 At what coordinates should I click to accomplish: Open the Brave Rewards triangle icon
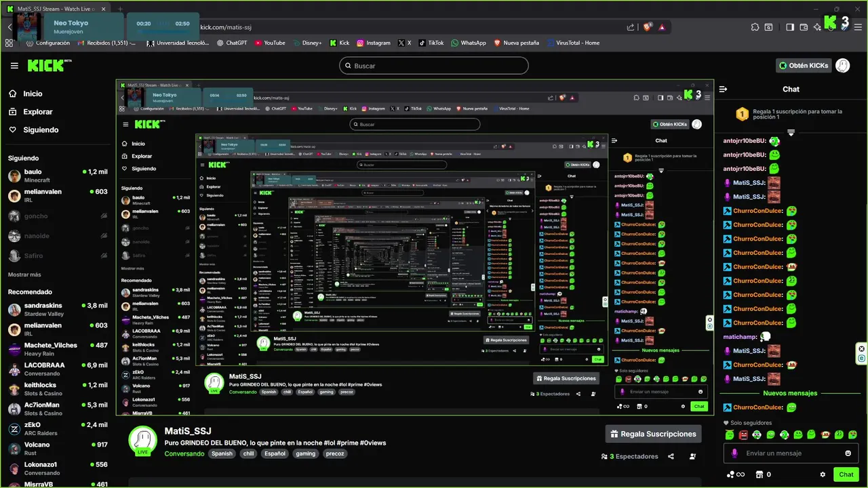(x=662, y=27)
